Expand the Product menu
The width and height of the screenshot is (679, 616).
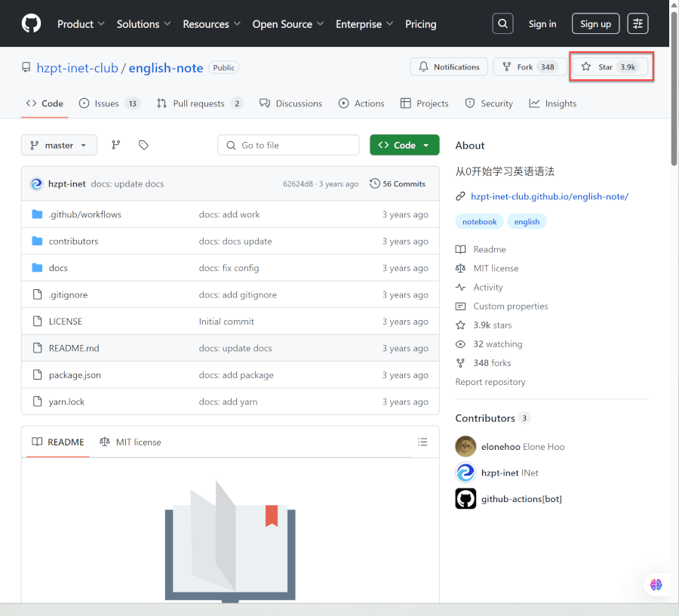click(x=81, y=24)
